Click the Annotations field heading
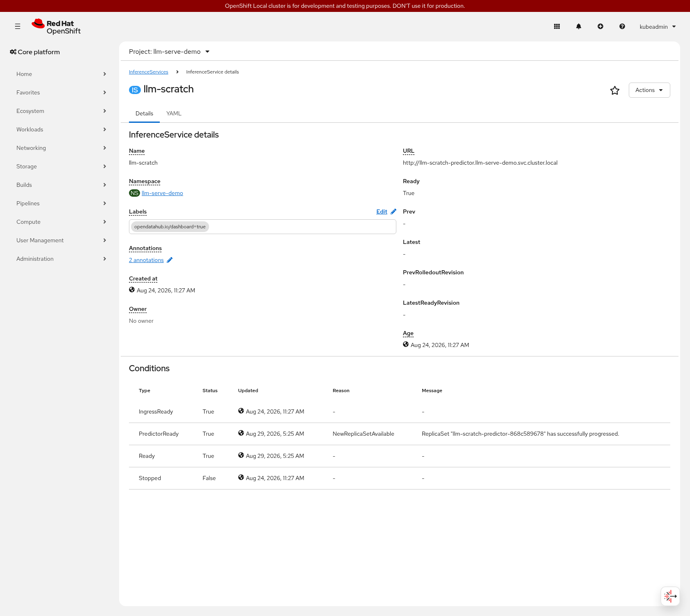The image size is (690, 616). pos(145,248)
